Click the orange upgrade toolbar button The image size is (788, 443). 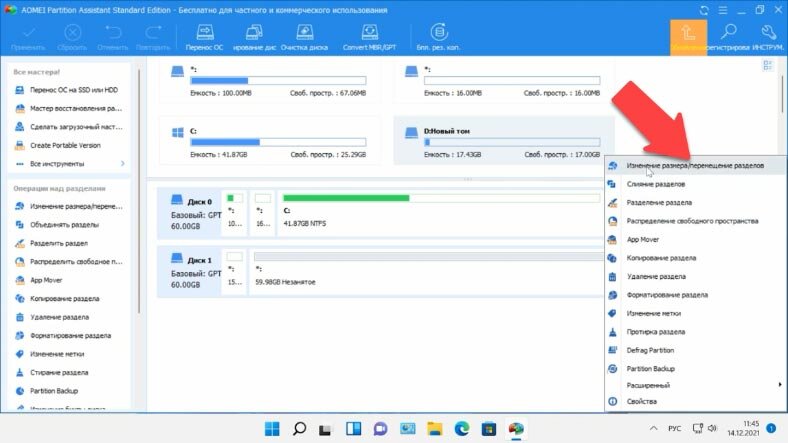(688, 37)
